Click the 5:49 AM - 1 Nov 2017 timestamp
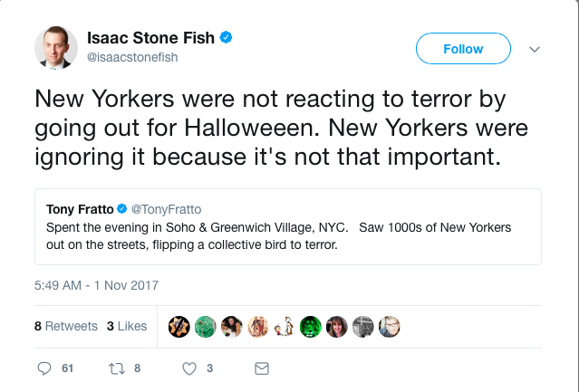The height and width of the screenshot is (392, 579). click(x=96, y=285)
